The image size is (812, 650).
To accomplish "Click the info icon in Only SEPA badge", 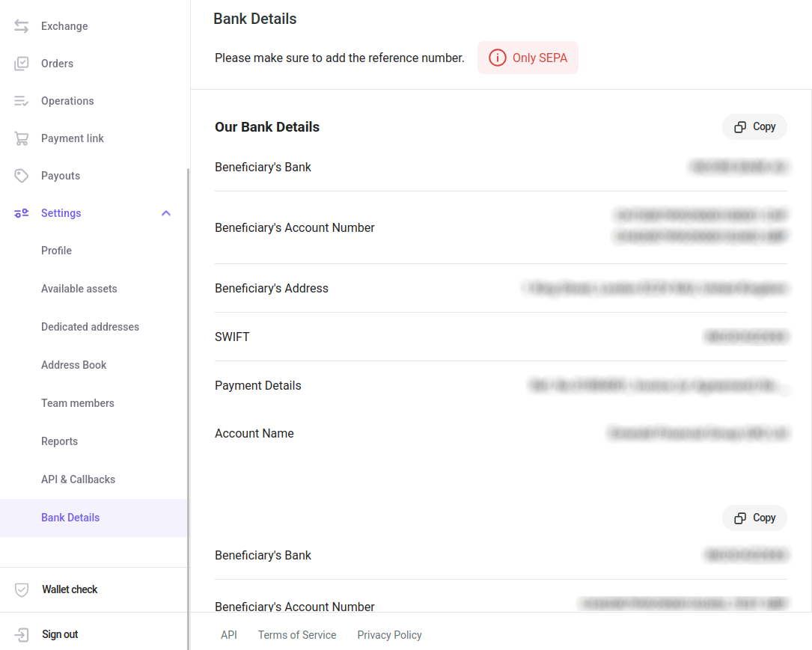I will [x=499, y=57].
